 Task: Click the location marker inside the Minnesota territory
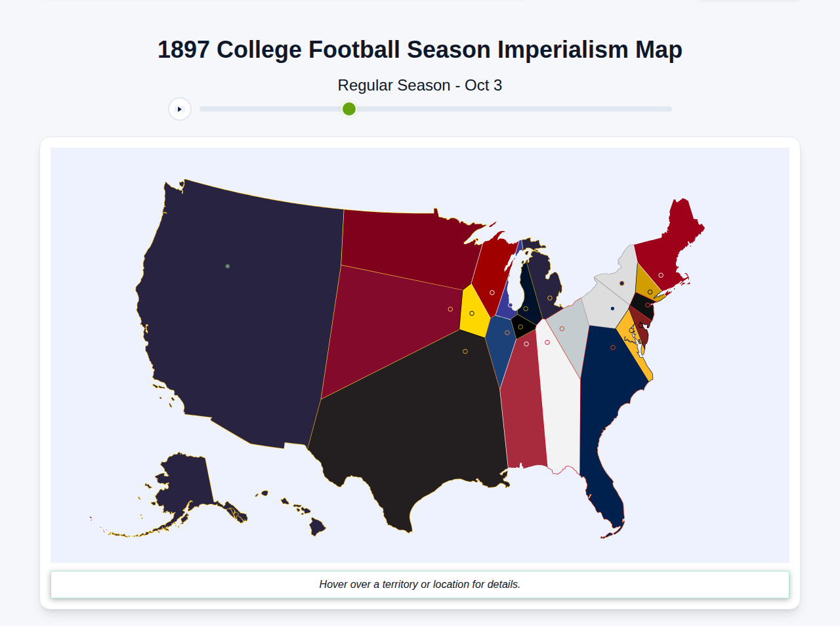pyautogui.click(x=450, y=308)
